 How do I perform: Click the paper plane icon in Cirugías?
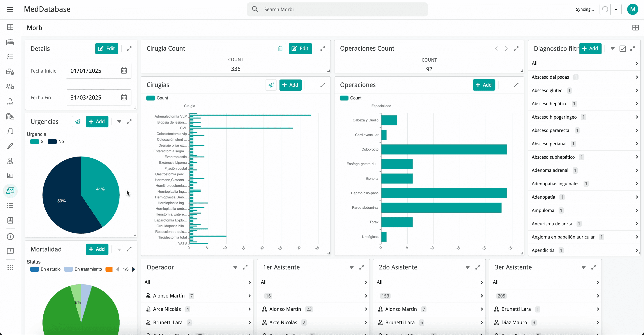(x=271, y=85)
